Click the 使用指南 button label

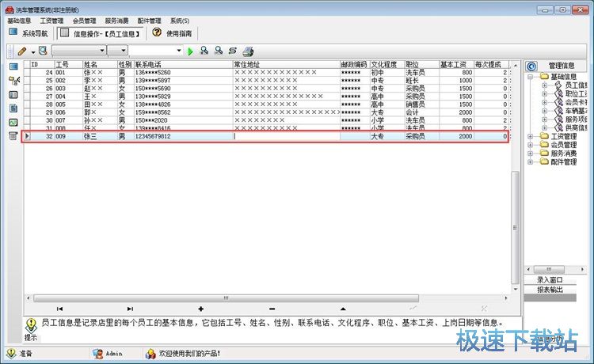tap(179, 34)
